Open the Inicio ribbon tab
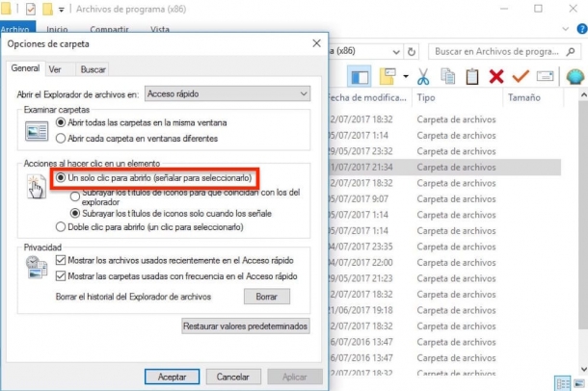 pos(57,29)
